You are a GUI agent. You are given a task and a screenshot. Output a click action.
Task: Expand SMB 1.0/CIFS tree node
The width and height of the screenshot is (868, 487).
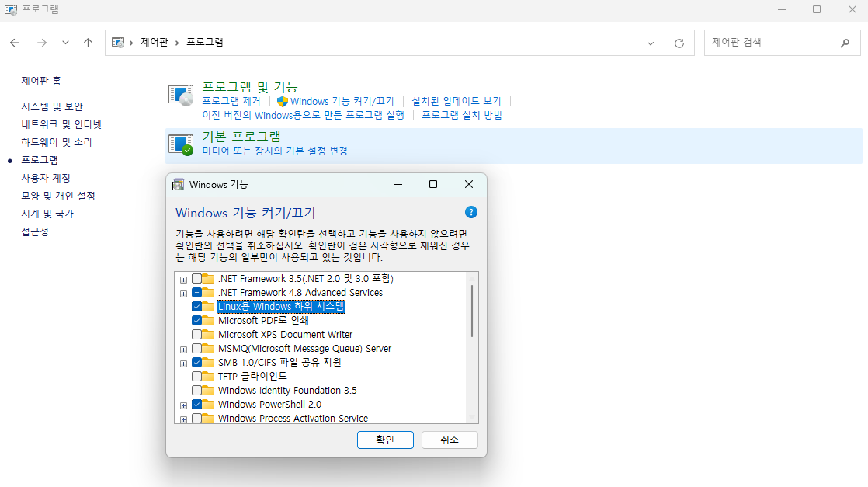tap(183, 364)
